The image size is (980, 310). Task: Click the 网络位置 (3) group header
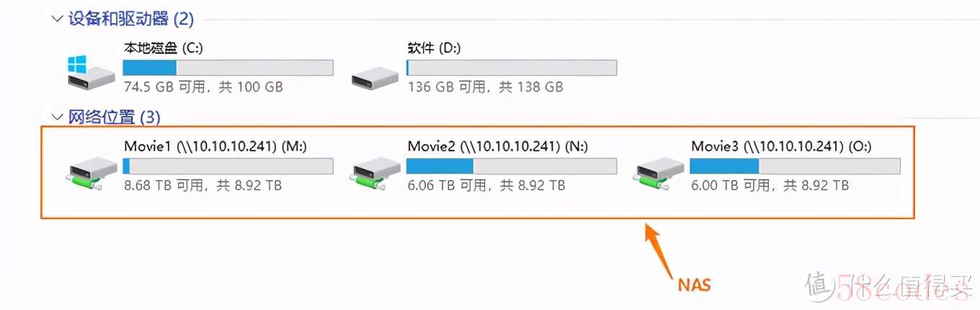point(115,117)
